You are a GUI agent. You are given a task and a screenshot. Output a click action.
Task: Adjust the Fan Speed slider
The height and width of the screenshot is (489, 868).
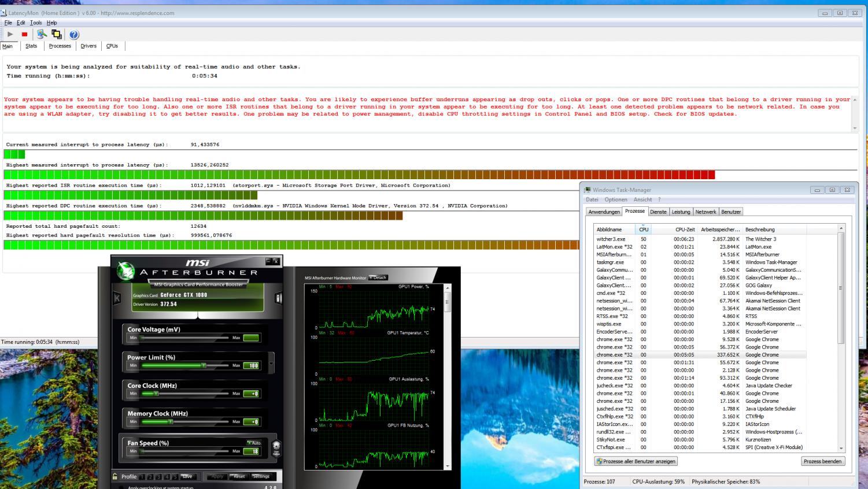pos(184,451)
